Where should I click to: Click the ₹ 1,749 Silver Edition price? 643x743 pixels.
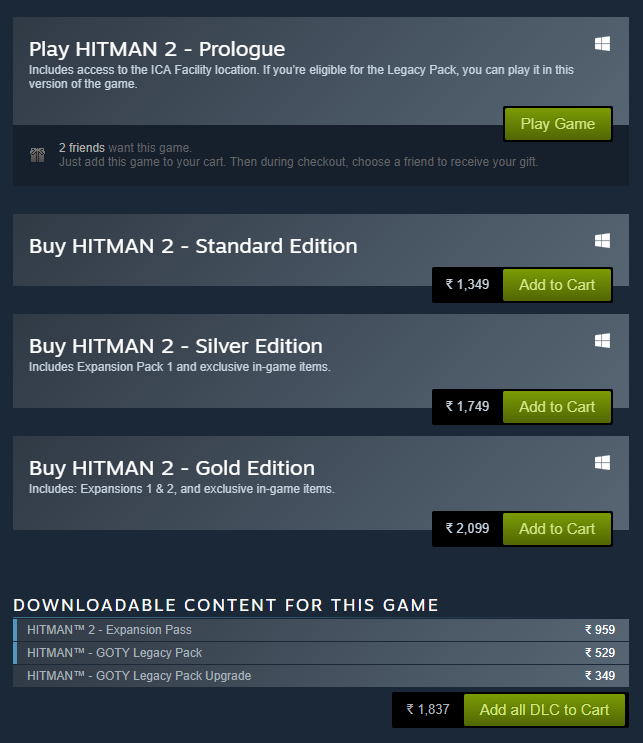(467, 406)
